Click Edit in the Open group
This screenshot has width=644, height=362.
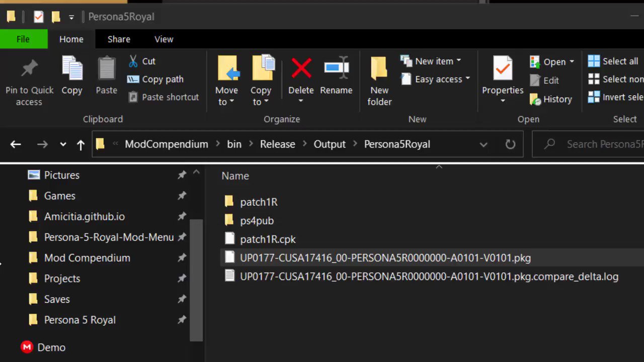tap(544, 80)
